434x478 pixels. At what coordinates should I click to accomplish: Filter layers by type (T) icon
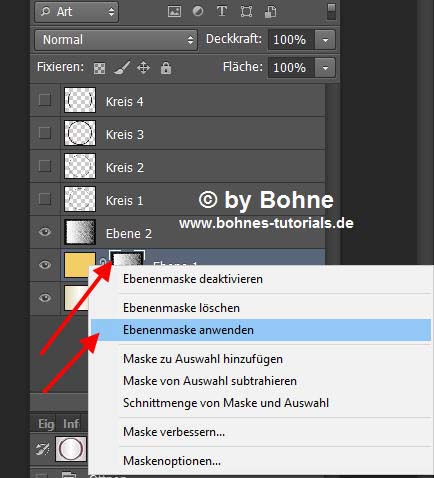click(222, 11)
